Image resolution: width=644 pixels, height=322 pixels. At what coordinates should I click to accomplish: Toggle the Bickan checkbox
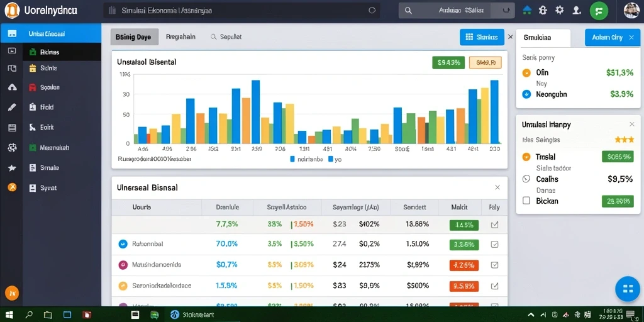(x=526, y=201)
